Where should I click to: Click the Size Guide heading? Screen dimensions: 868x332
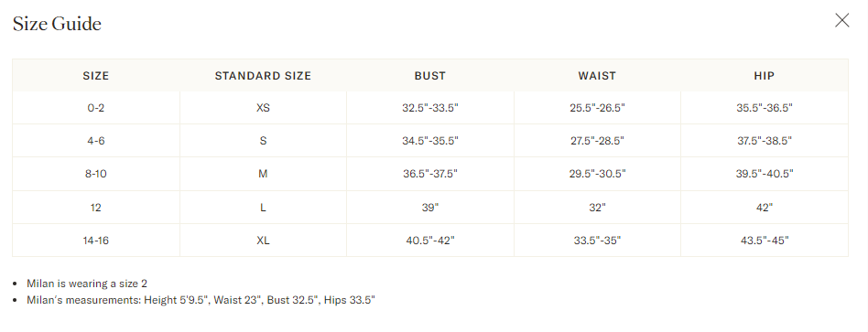click(x=57, y=24)
